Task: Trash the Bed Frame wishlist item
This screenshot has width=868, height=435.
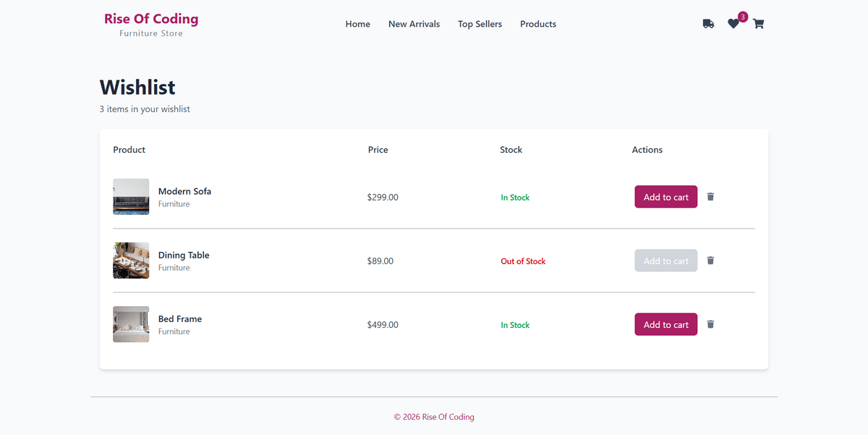Action: [x=710, y=324]
